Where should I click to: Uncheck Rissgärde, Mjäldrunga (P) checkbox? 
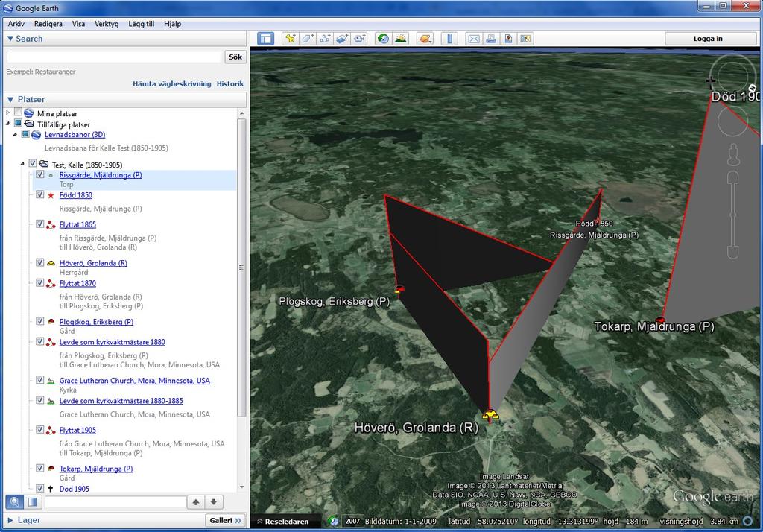pyautogui.click(x=40, y=174)
